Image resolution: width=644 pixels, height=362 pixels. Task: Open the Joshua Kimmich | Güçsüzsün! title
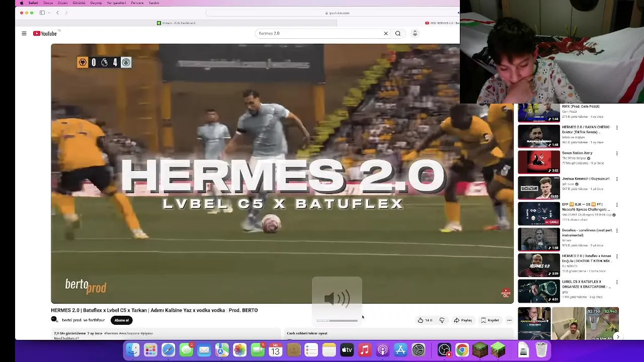[x=586, y=178]
